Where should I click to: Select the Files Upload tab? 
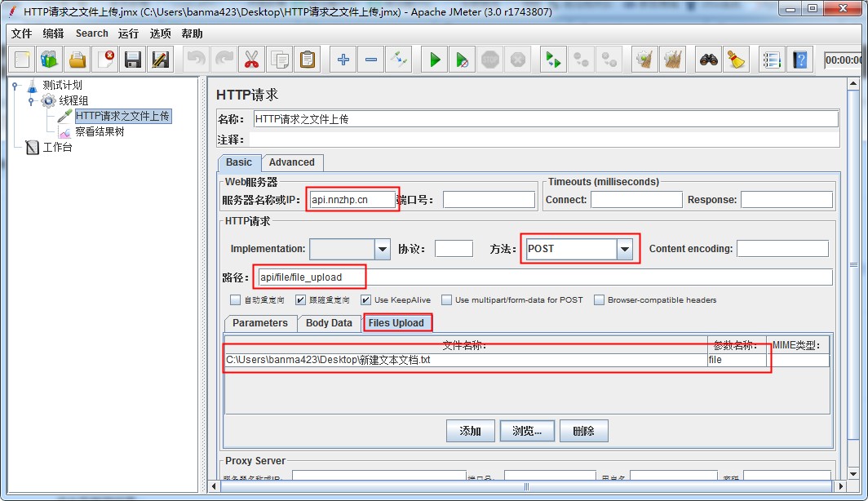tap(396, 323)
